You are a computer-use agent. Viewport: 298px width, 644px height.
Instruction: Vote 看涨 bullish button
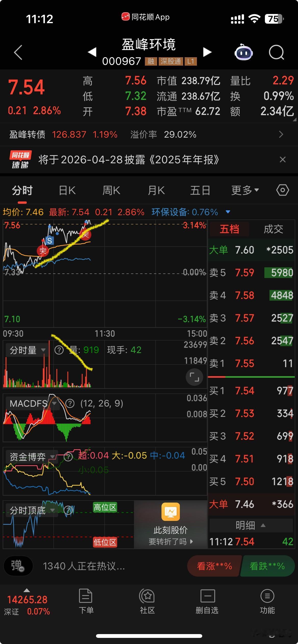(214, 566)
